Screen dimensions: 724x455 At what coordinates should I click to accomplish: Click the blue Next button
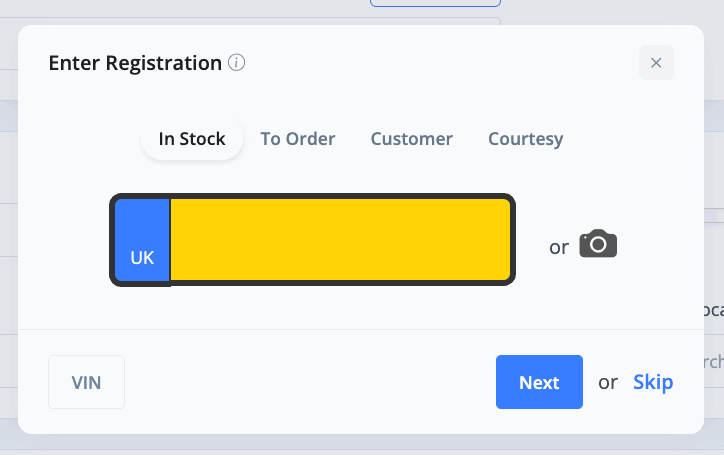[539, 382]
